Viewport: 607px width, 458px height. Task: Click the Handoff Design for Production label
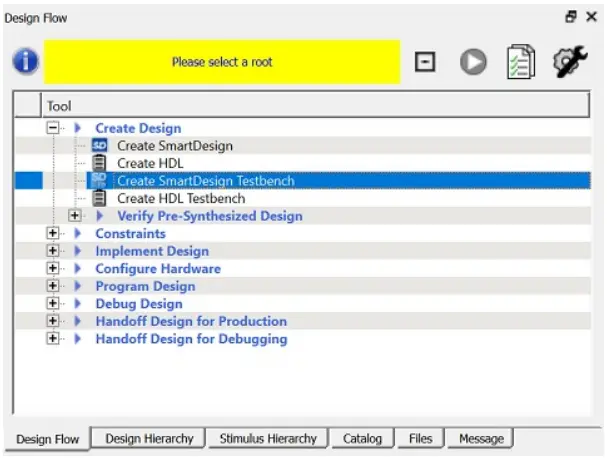(x=191, y=321)
